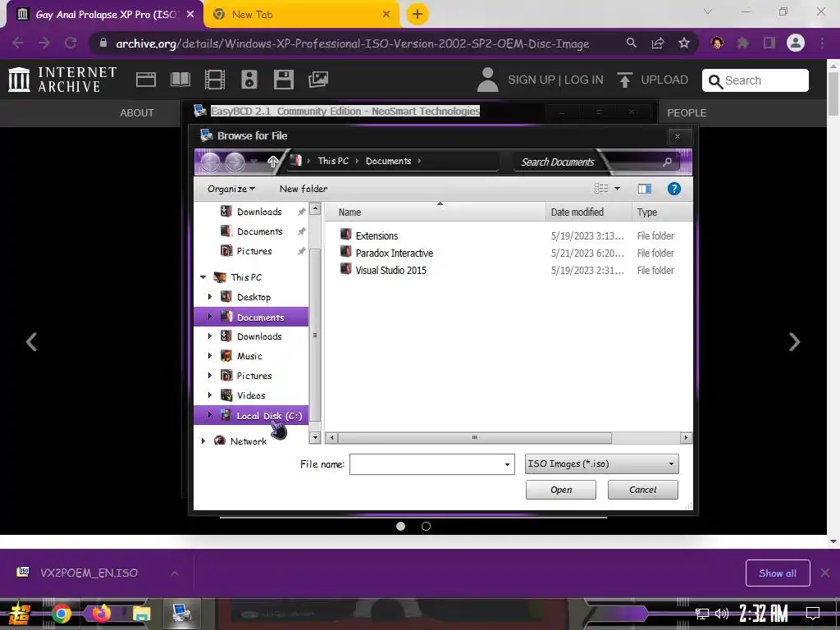Click the SIGN UP link

pyautogui.click(x=531, y=80)
